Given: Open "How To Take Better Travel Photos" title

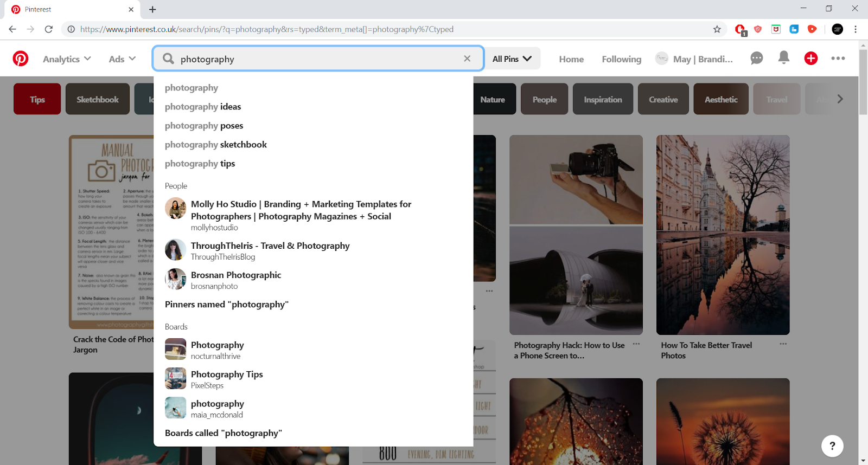Looking at the screenshot, I should pos(706,350).
